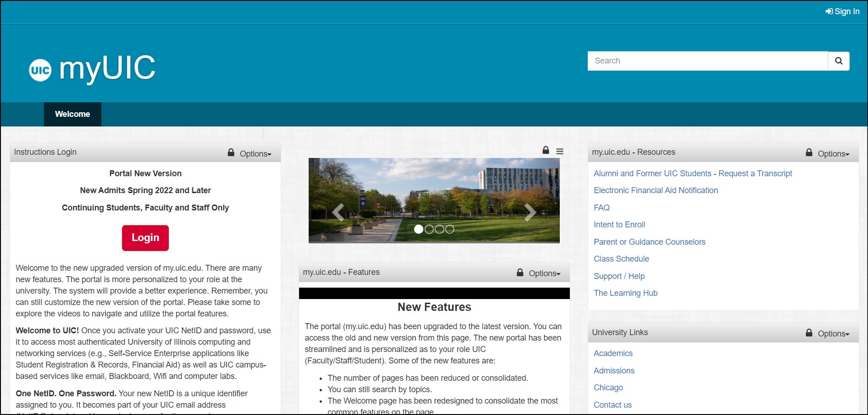Open Intent to Enroll link

(619, 225)
